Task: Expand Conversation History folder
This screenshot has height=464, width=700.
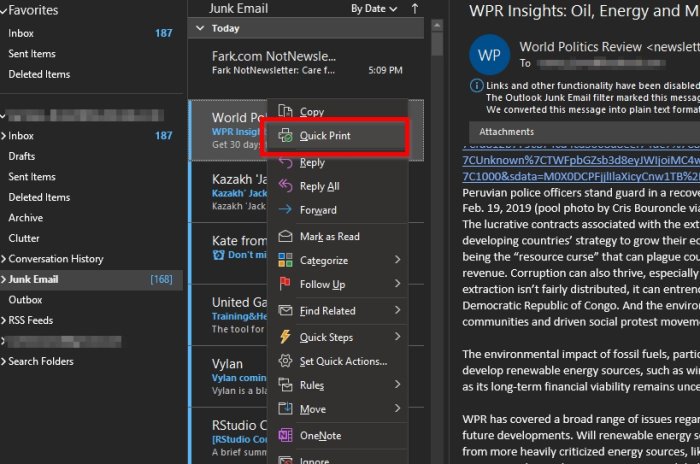Action: pos(4,259)
